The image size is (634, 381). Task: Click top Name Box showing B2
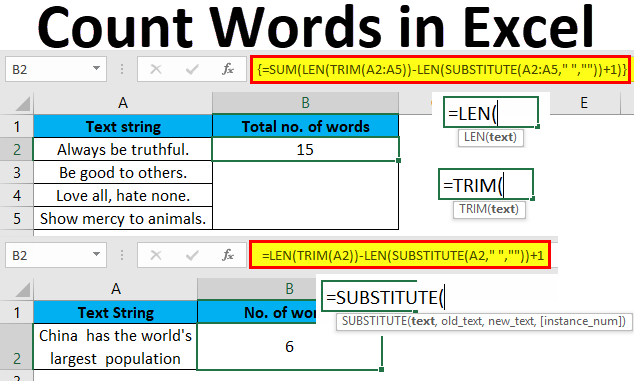tap(56, 69)
